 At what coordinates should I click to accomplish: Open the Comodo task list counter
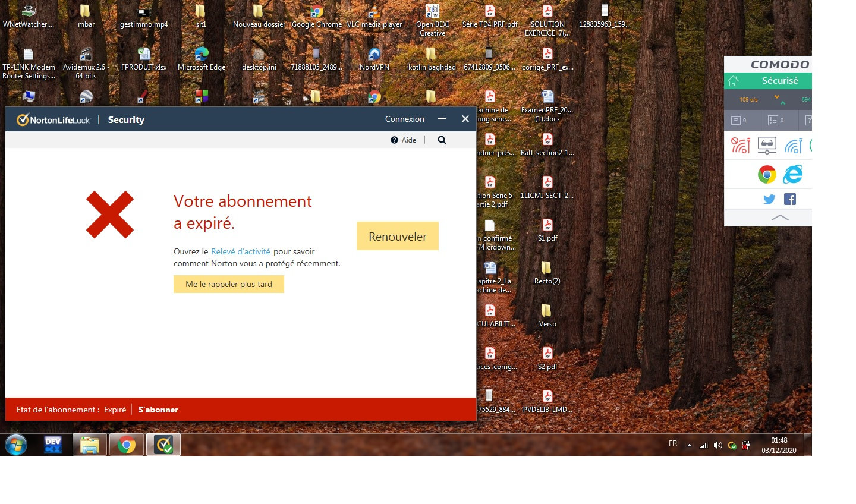tap(776, 120)
